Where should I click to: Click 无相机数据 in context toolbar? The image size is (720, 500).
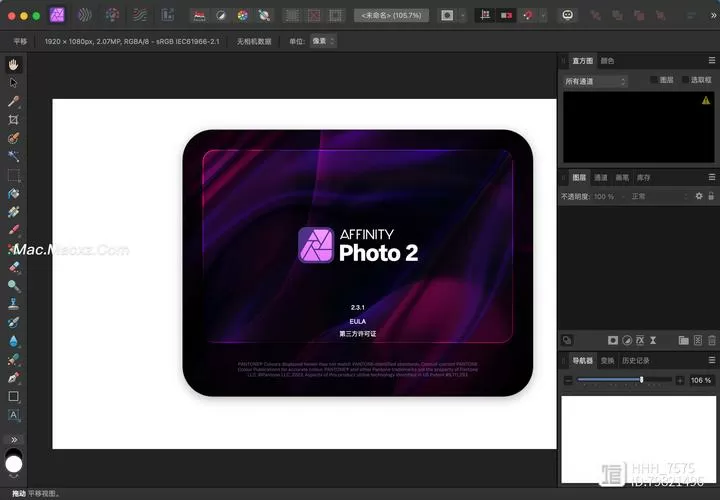(254, 41)
